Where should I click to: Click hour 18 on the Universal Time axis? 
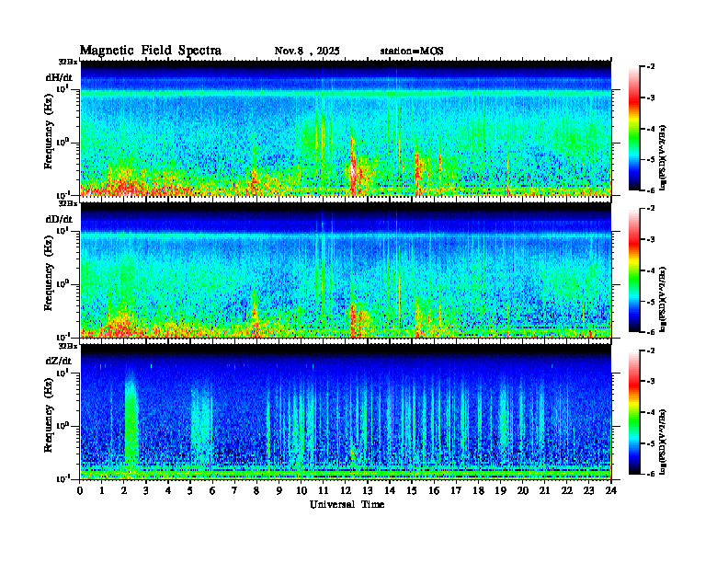pyautogui.click(x=478, y=491)
